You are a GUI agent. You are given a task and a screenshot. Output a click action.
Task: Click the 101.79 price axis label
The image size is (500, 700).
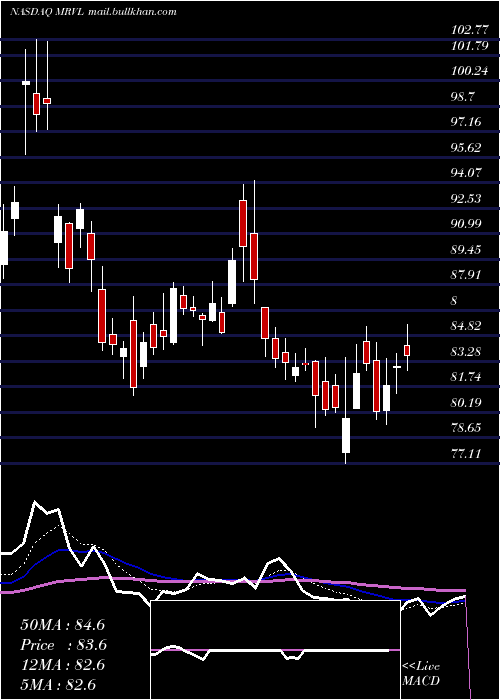point(470,46)
